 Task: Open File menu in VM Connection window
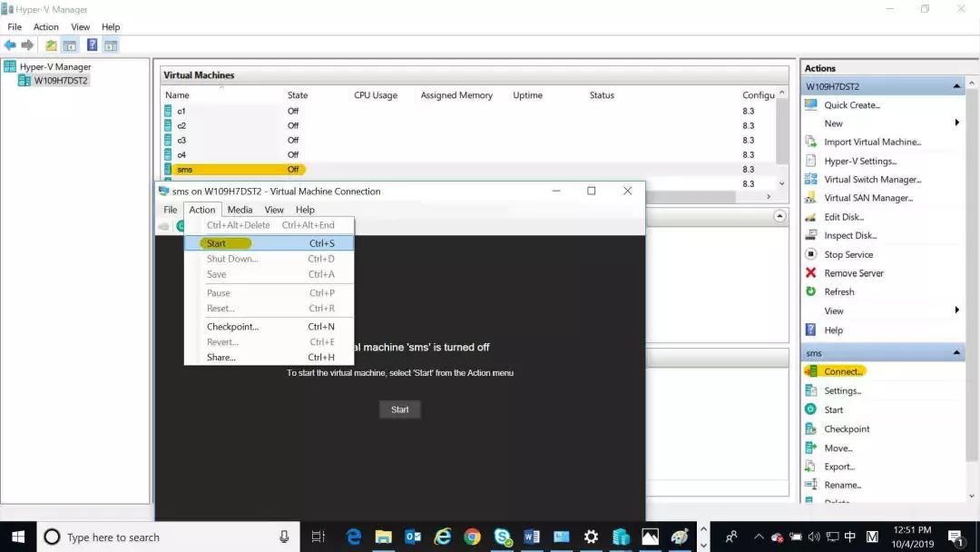click(170, 210)
